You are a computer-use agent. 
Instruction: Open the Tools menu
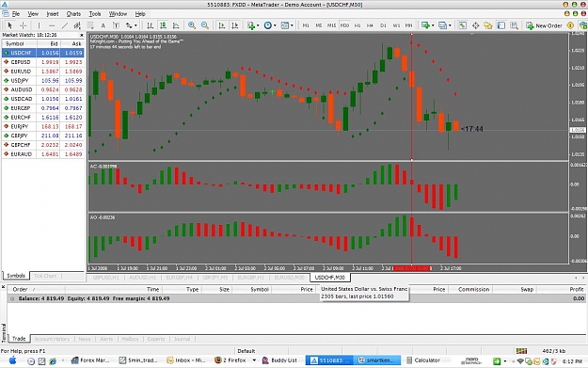pyautogui.click(x=95, y=14)
